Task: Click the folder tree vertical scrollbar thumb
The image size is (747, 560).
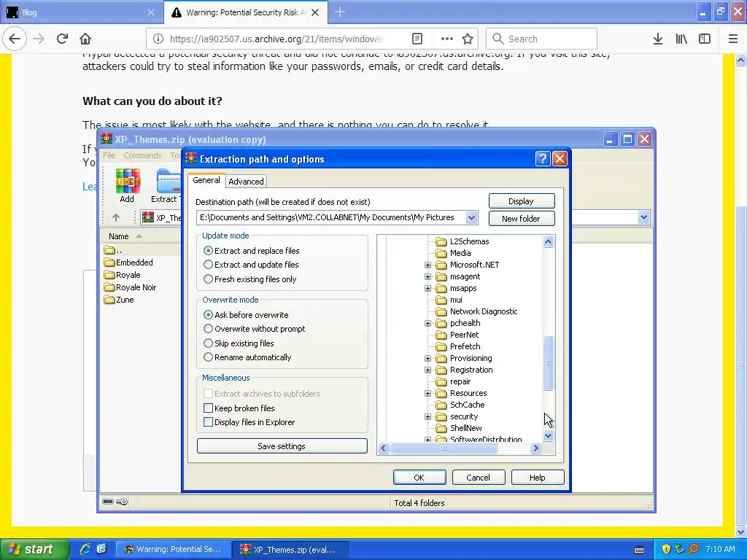Action: point(549,363)
